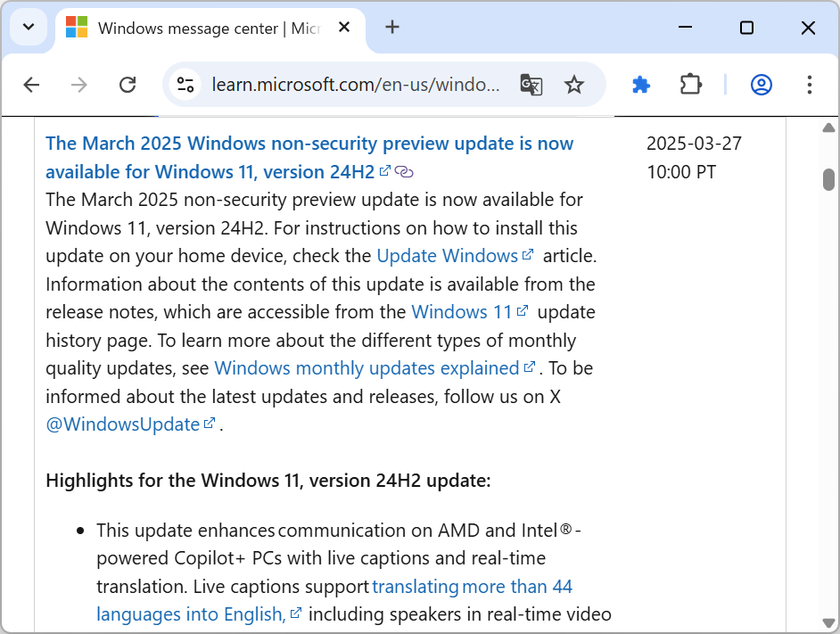Follow the @WindowsUpdate link
The width and height of the screenshot is (840, 634).
(123, 424)
